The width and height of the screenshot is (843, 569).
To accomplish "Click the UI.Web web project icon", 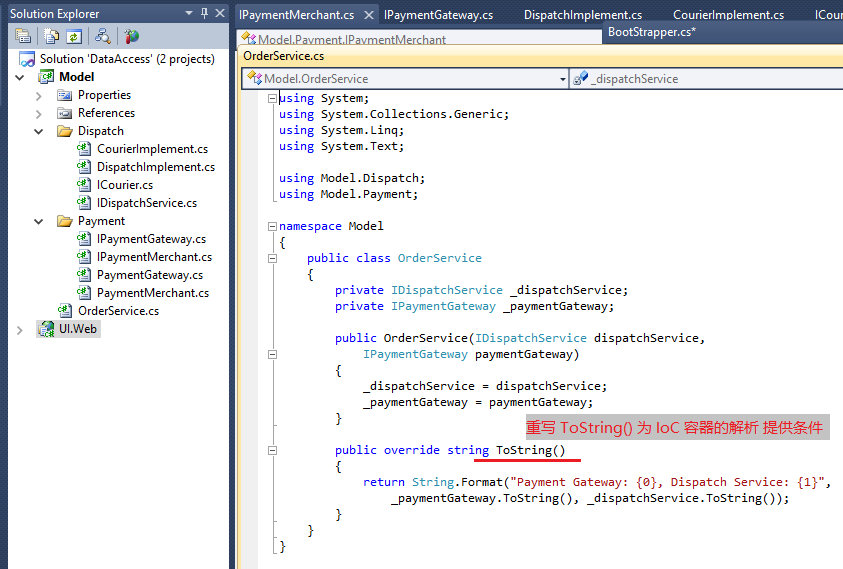I will (x=46, y=329).
